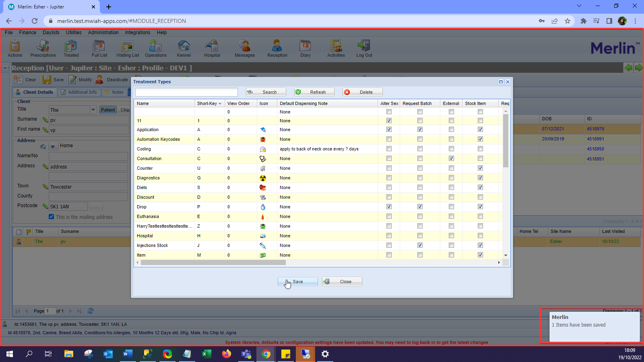Click the Postcode field SK1 1AN
The image size is (644, 362).
pyautogui.click(x=68, y=206)
